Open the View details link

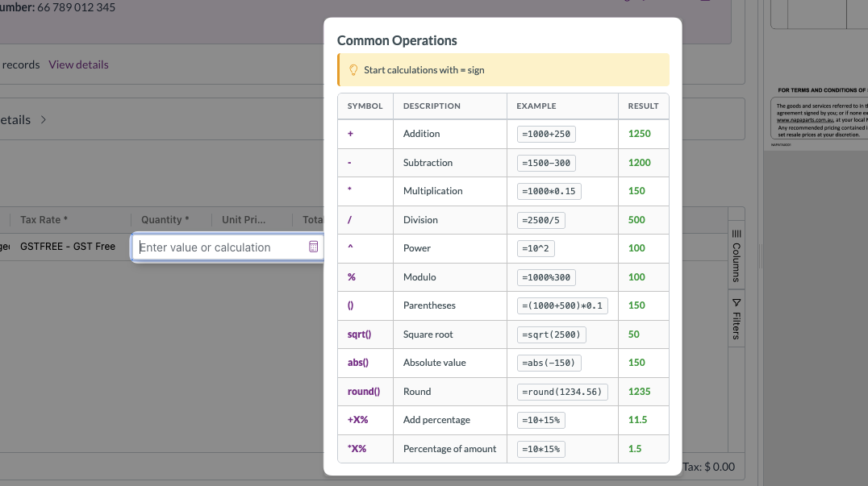(78, 64)
